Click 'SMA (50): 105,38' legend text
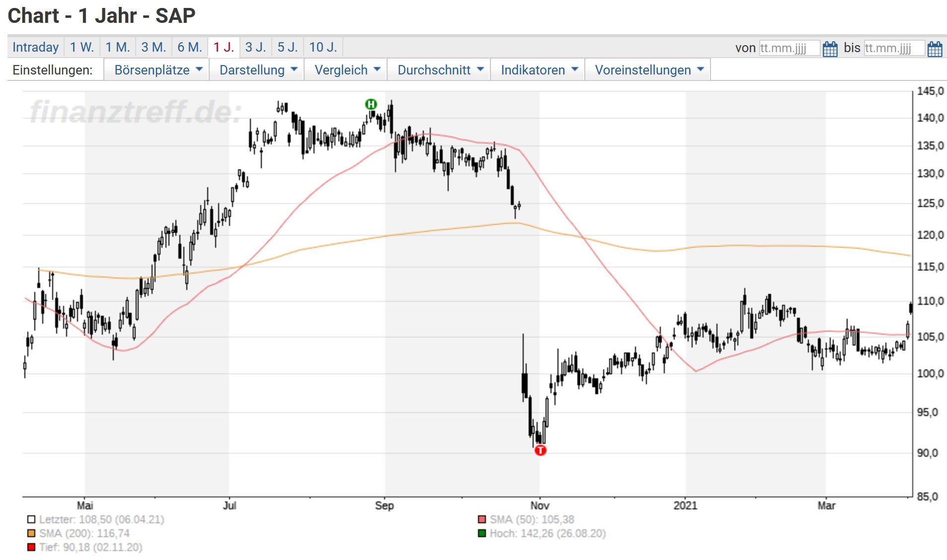This screenshot has width=947, height=560. (x=532, y=519)
